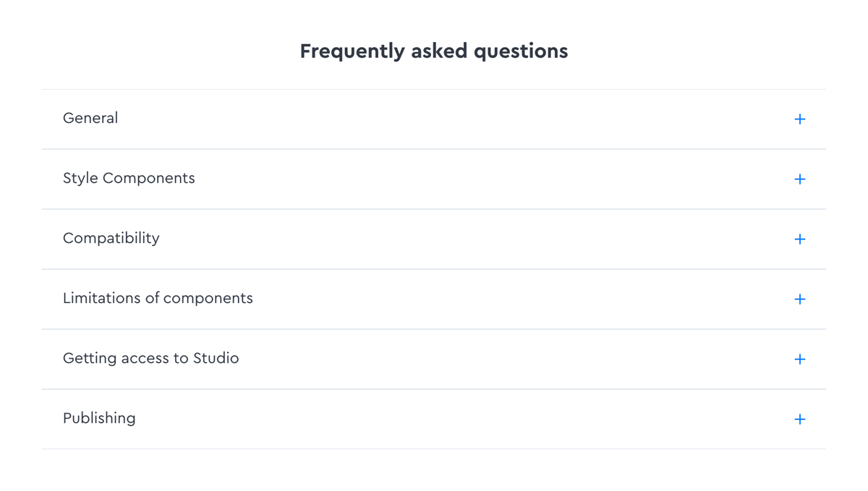This screenshot has width=868, height=491.
Task: Expand the General FAQ section via plus icon
Action: click(800, 119)
